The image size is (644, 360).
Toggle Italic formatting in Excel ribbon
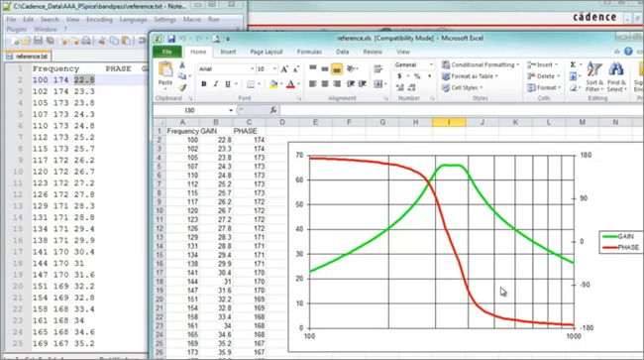[216, 84]
